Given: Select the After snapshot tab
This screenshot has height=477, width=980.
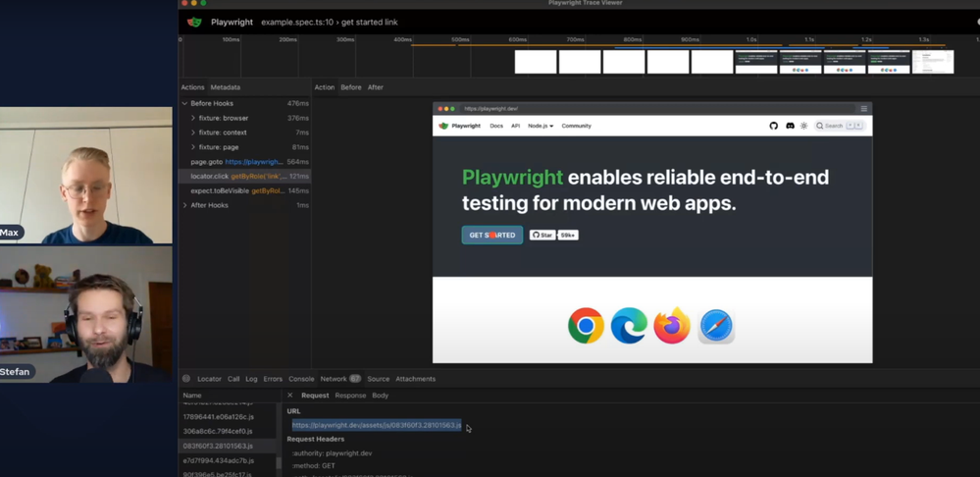Looking at the screenshot, I should [375, 87].
